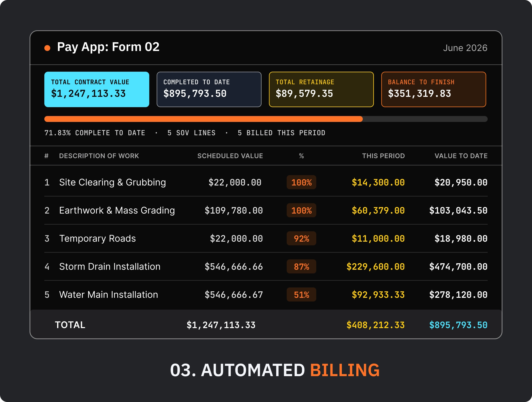Image resolution: width=532 pixels, height=402 pixels.
Task: Click the 'DESCRIPTION OF WORK' column header
Action: 99,156
